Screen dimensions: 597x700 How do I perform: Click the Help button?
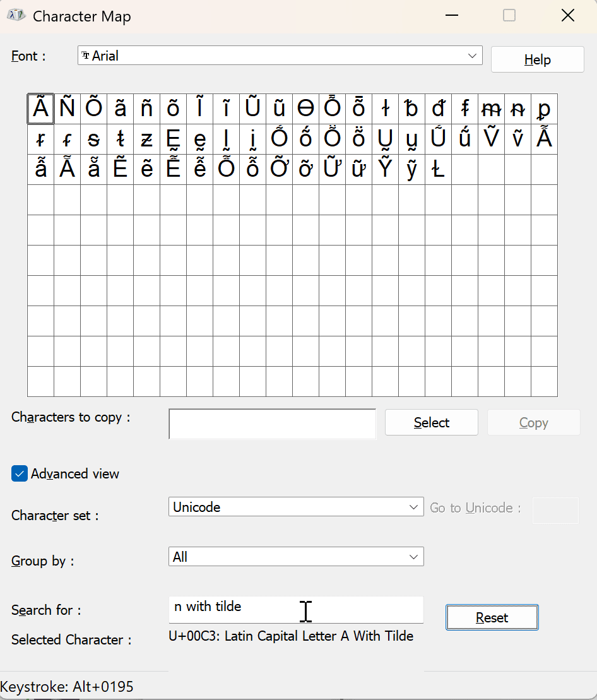click(537, 59)
